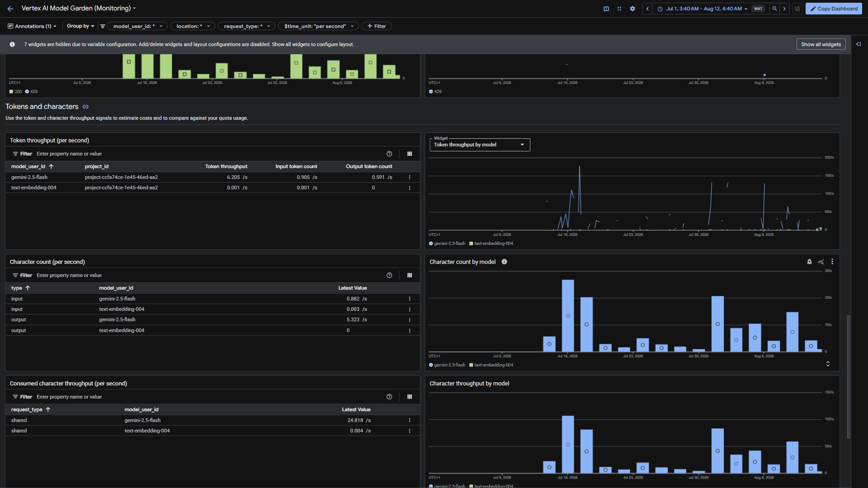
Task: Click the 200 legend color swatch
Action: pos(12,92)
